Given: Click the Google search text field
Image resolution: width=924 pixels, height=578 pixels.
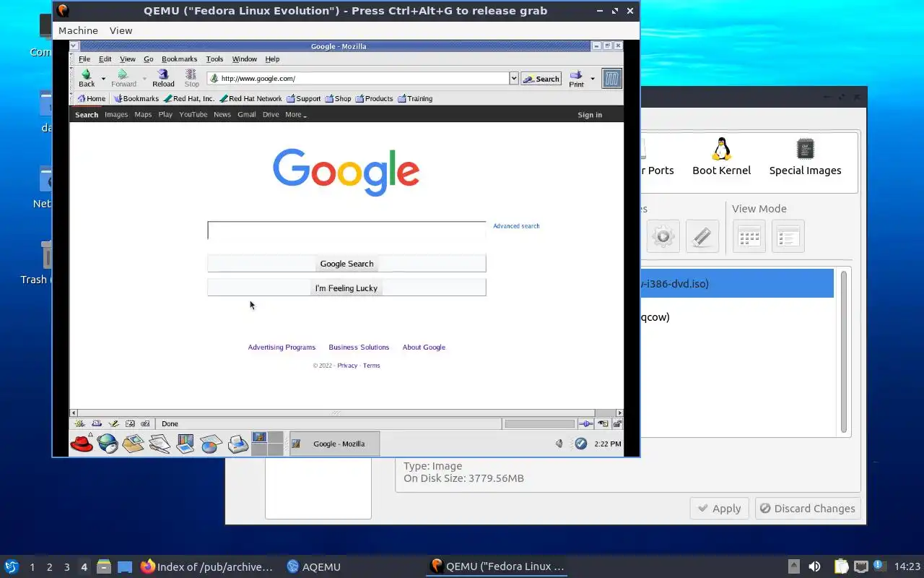Looking at the screenshot, I should (346, 230).
